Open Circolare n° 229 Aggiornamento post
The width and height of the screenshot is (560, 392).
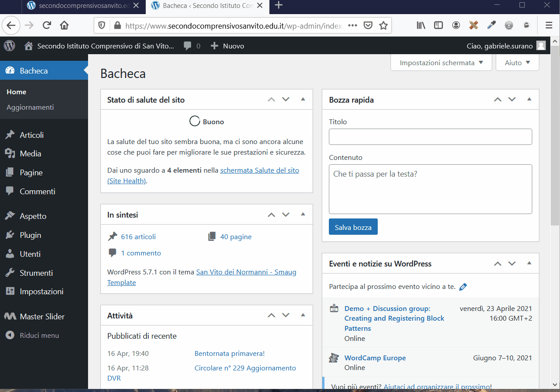point(245,368)
